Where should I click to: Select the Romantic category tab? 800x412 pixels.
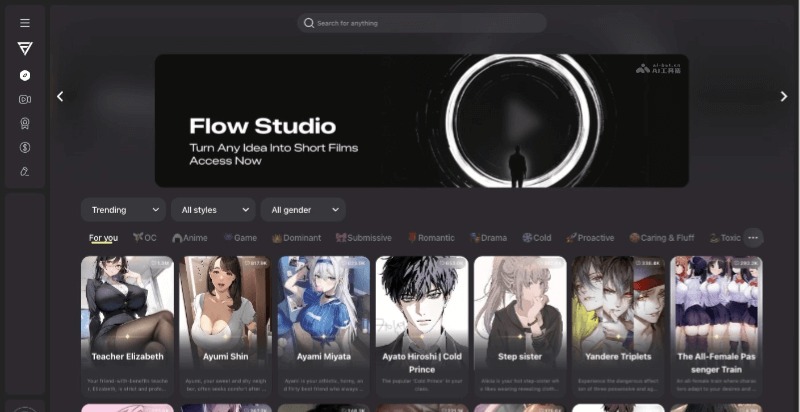click(431, 238)
